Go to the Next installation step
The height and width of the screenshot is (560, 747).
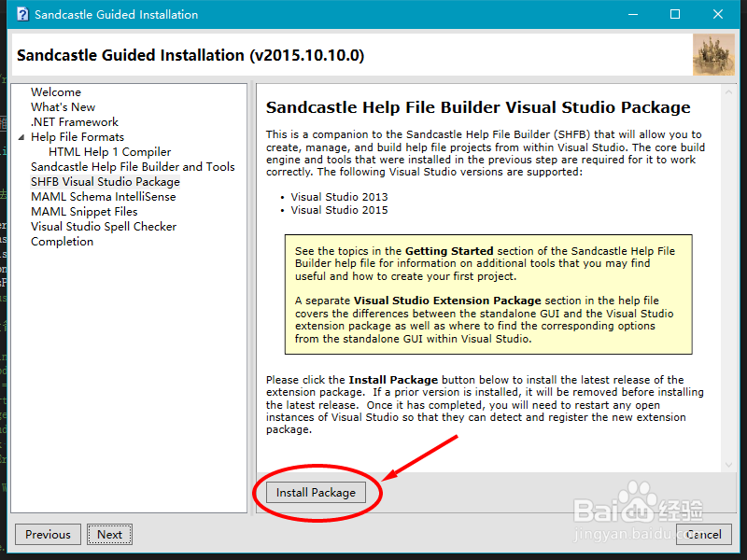point(109,534)
